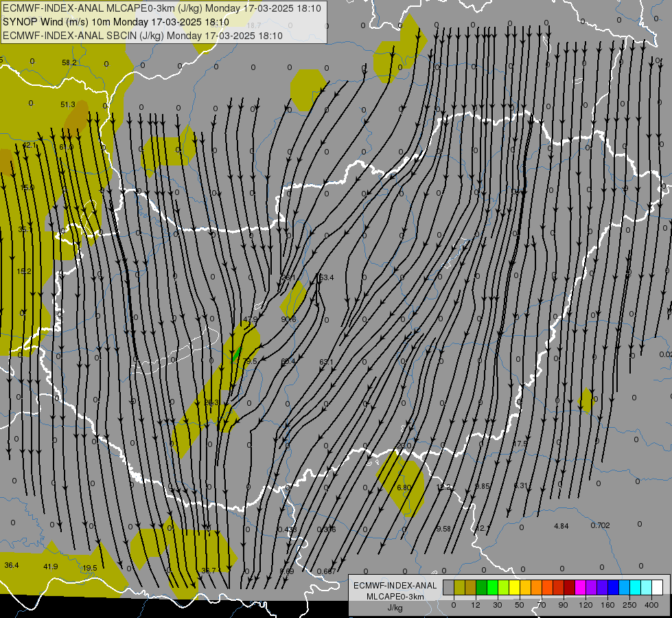Click the 'MLCAPE0-3km (J/kg)' title line
Screen dimensions: 672x618
[162, 8]
